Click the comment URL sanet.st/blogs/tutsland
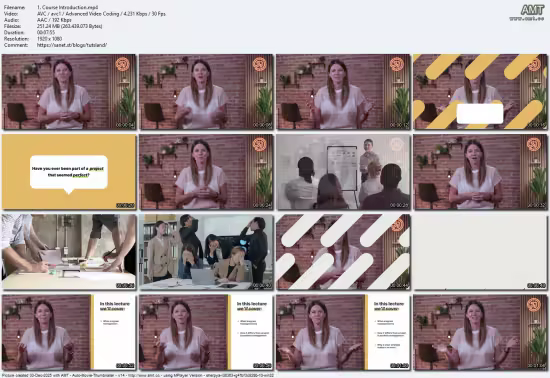Image resolution: width=550 pixels, height=378 pixels. (72, 45)
